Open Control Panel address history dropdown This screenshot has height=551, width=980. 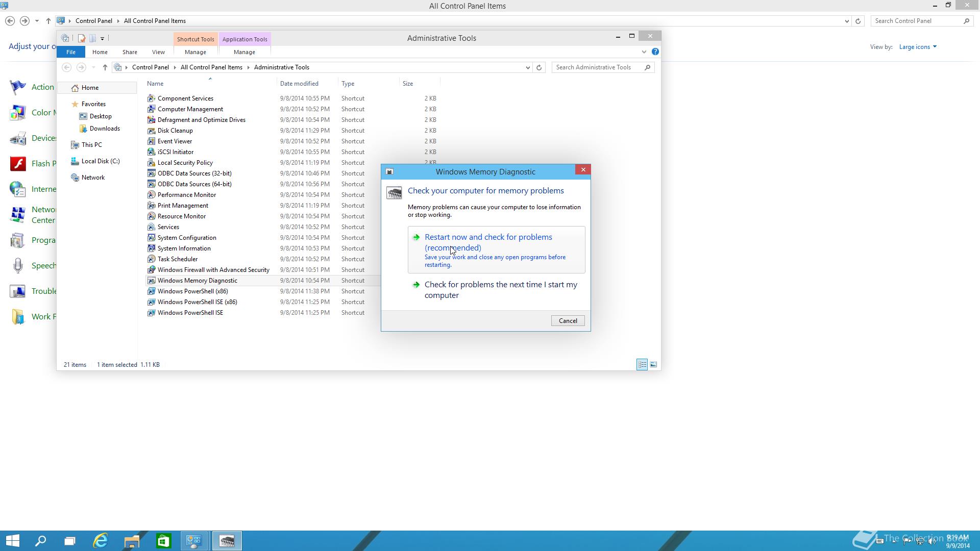pyautogui.click(x=847, y=21)
